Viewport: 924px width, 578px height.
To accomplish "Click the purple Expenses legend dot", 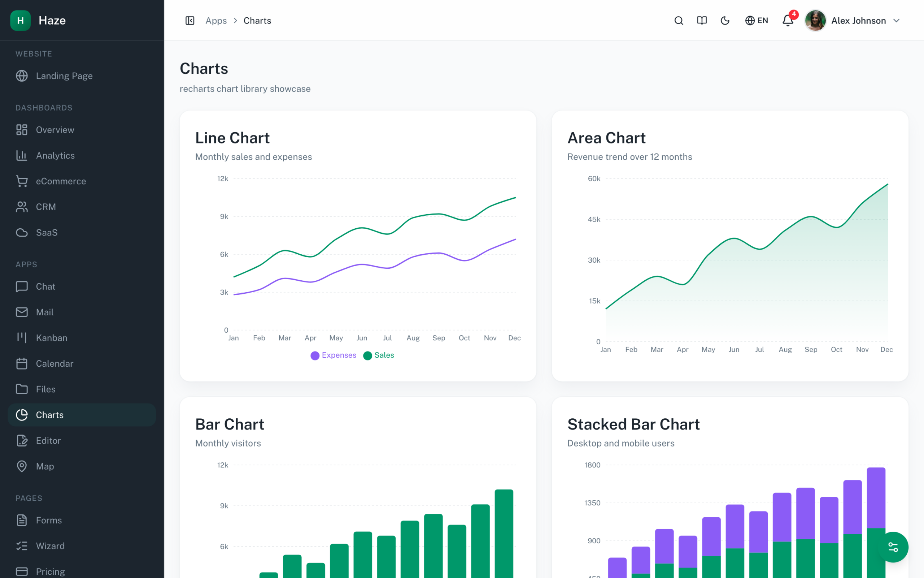I will click(315, 355).
